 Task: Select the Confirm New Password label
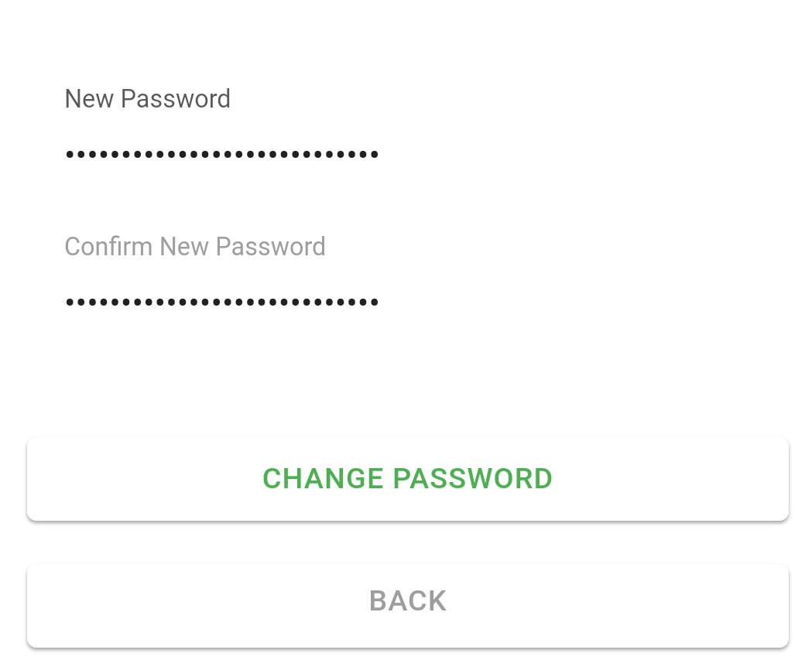pyautogui.click(x=195, y=246)
